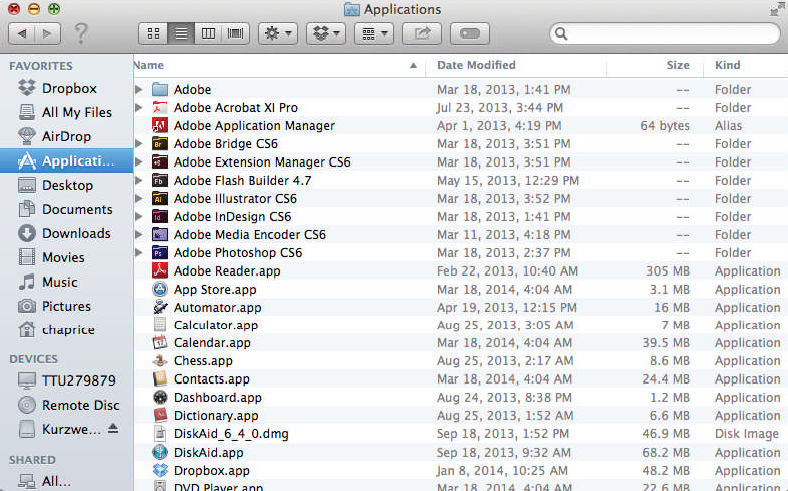Switch to column view
Screen dimensions: 788x491
[208, 34]
